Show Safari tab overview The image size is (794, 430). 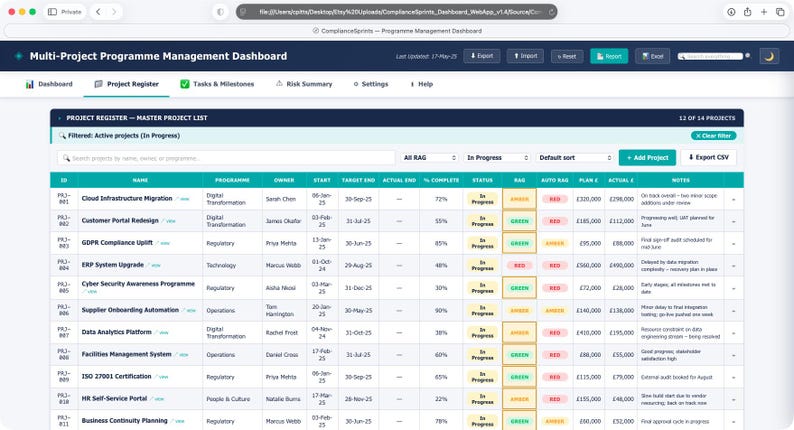(x=780, y=12)
